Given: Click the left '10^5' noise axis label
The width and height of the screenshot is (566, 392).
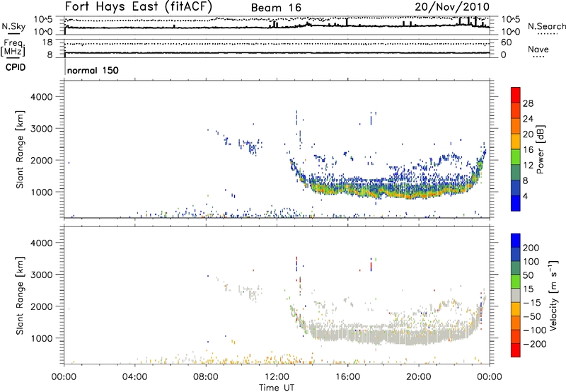Looking at the screenshot, I should pos(43,20).
